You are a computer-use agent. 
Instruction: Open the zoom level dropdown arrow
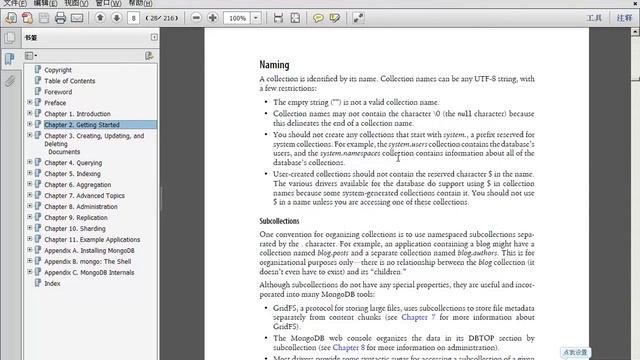[x=256, y=18]
